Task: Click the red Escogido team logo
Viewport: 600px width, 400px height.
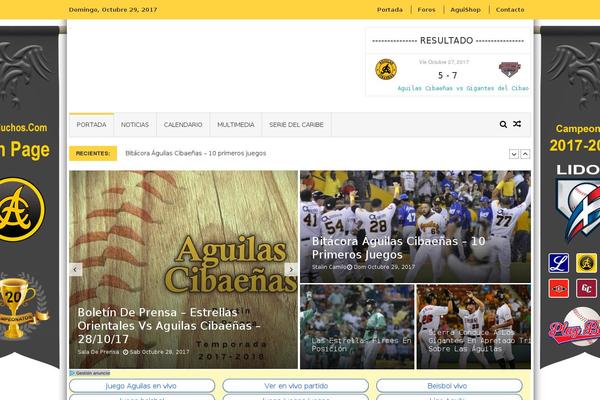Action: [558, 288]
